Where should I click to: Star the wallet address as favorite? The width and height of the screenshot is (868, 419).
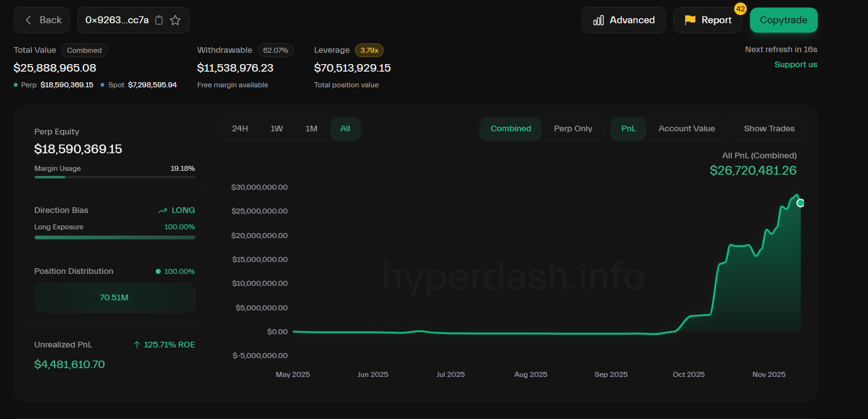click(x=175, y=20)
